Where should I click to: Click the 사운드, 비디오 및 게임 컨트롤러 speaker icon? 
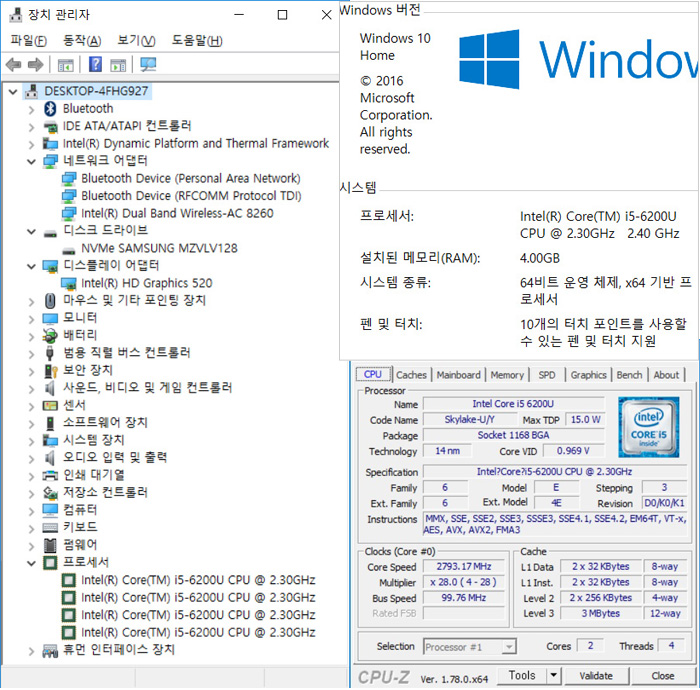50,387
